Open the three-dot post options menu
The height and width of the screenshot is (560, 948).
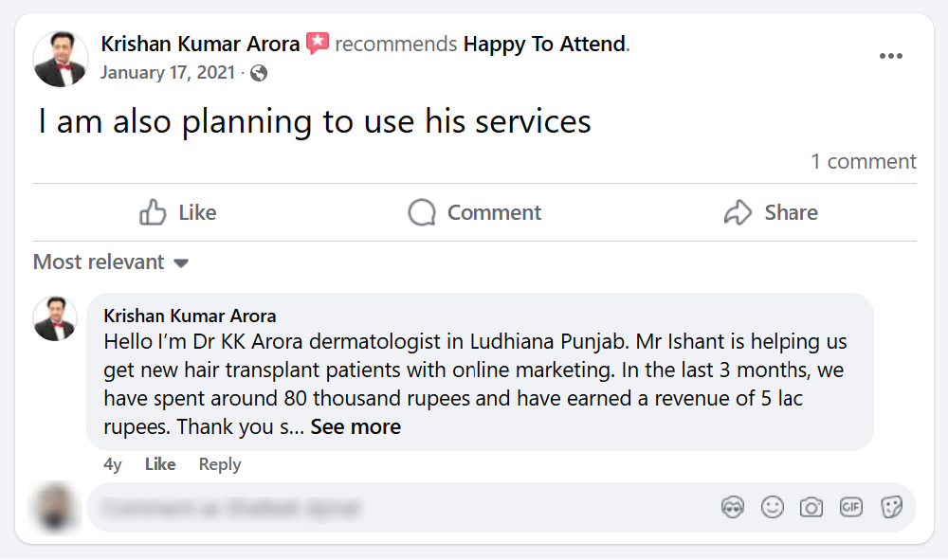[890, 57]
